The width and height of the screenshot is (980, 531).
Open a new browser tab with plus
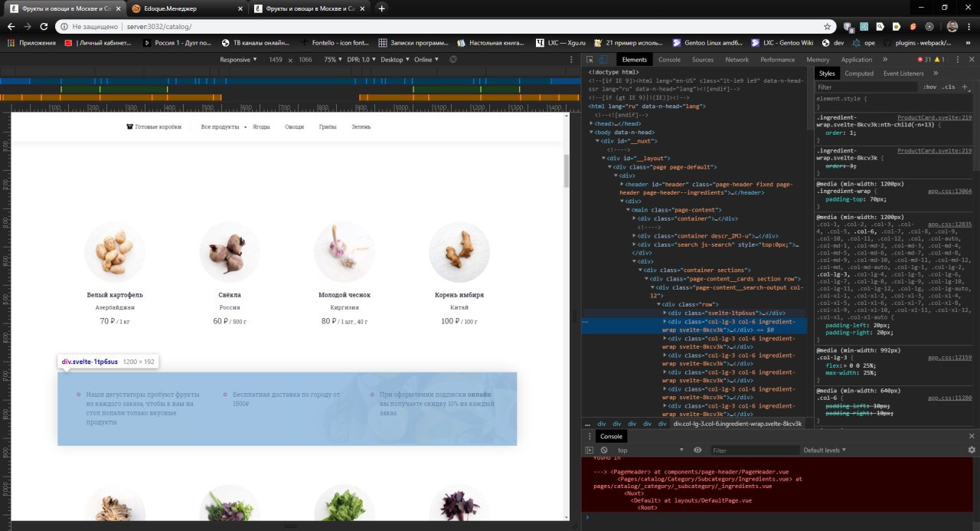[382, 8]
